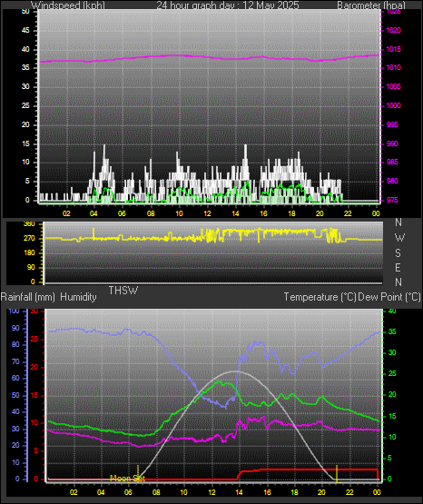
Task: Click the Temperature (°C) label
Action: pyautogui.click(x=320, y=297)
